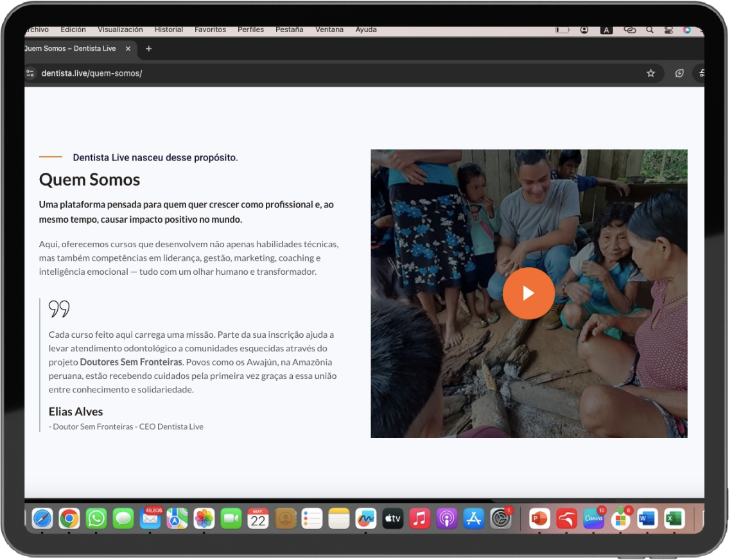Open Photos from the dock
732x560 pixels.
204,518
